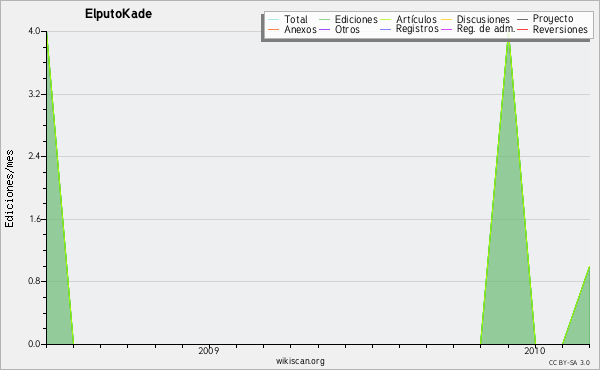
Task: Click the Anexos legend color line
Action: tap(274, 29)
